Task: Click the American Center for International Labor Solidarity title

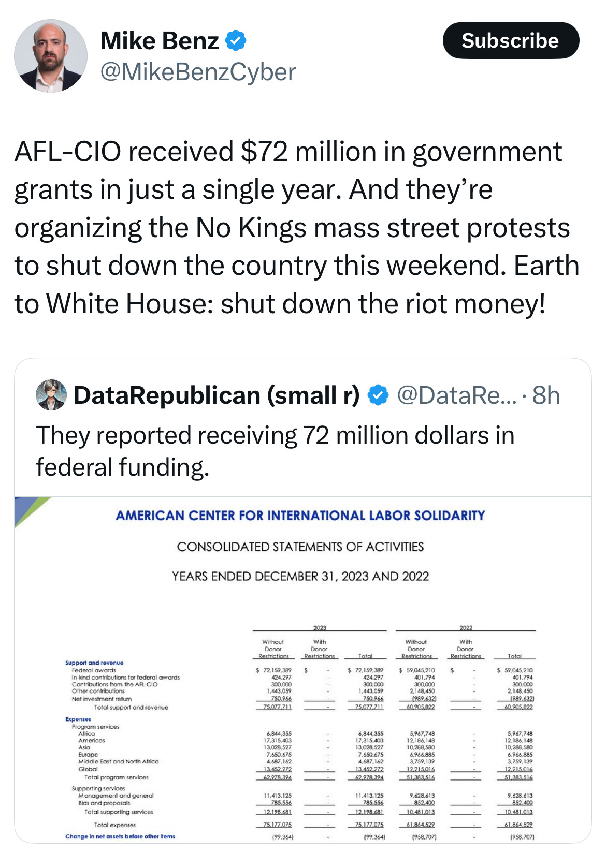Action: pyautogui.click(x=300, y=516)
